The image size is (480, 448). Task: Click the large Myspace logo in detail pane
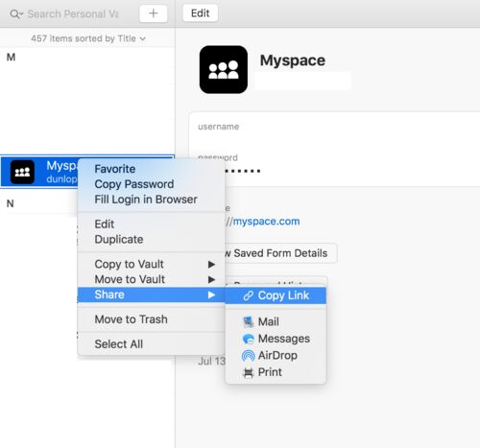[224, 69]
